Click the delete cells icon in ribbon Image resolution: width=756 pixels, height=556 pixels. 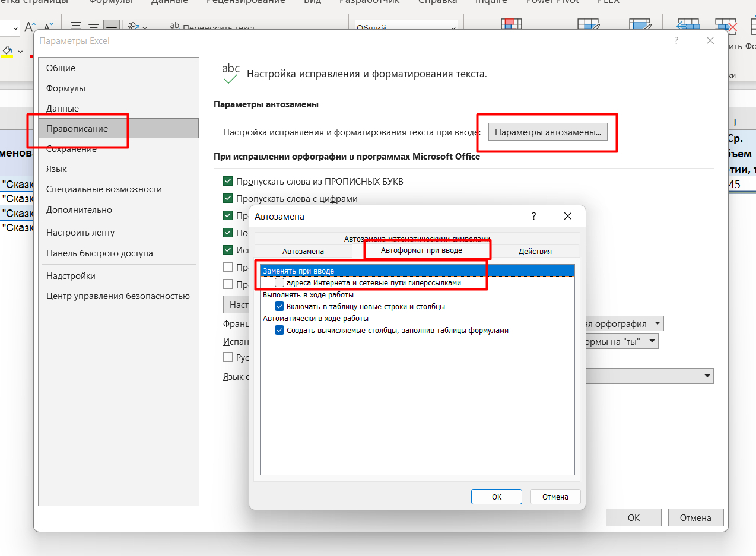tap(726, 26)
